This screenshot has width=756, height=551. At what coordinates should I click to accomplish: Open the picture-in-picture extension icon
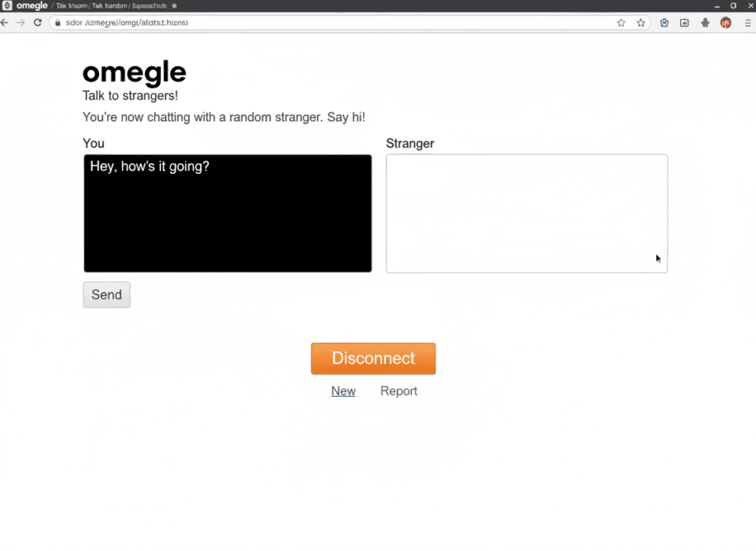pos(684,22)
